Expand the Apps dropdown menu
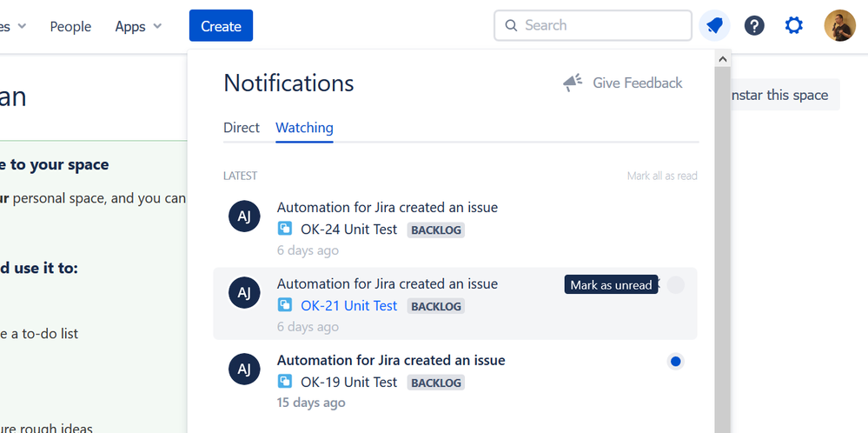 [138, 26]
